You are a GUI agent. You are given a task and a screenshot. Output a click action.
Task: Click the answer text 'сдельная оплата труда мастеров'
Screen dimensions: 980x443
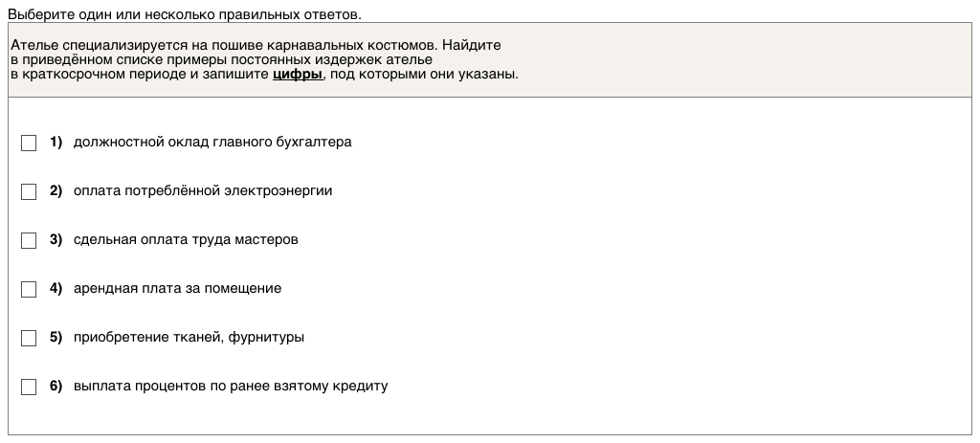(186, 239)
